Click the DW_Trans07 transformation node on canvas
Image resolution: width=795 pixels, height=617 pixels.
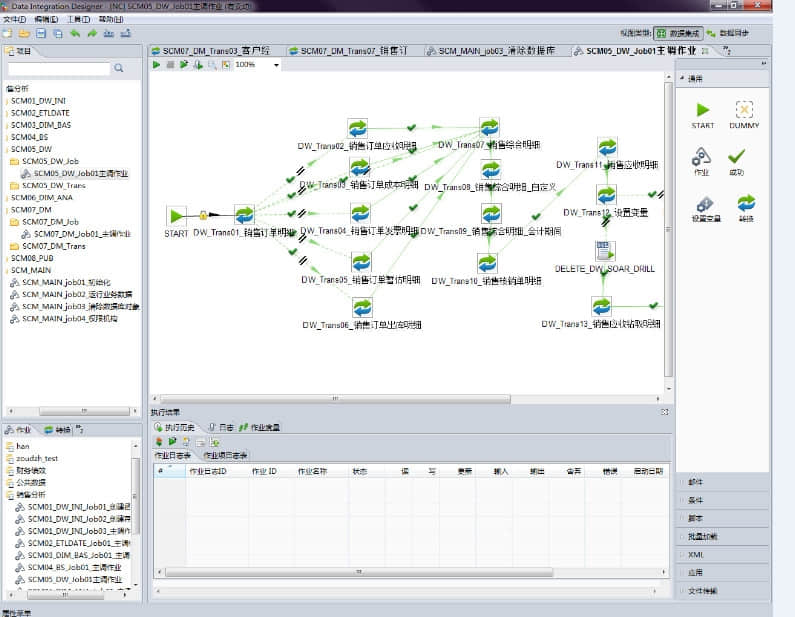(489, 128)
